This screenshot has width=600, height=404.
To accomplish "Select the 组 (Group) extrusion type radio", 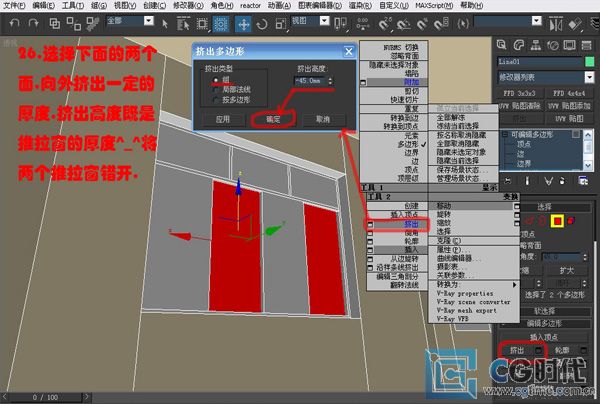I will (x=215, y=80).
